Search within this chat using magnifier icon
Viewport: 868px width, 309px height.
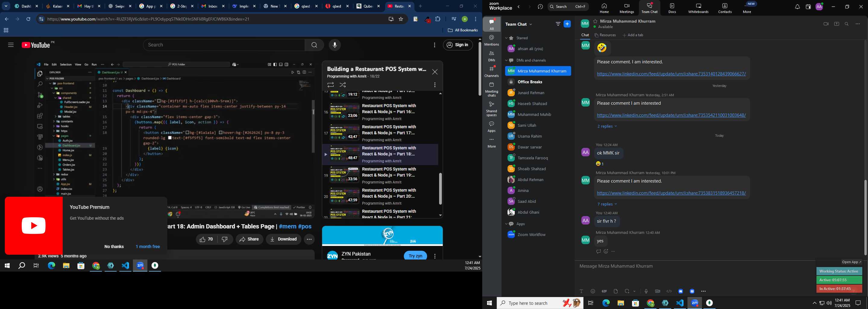(x=847, y=24)
